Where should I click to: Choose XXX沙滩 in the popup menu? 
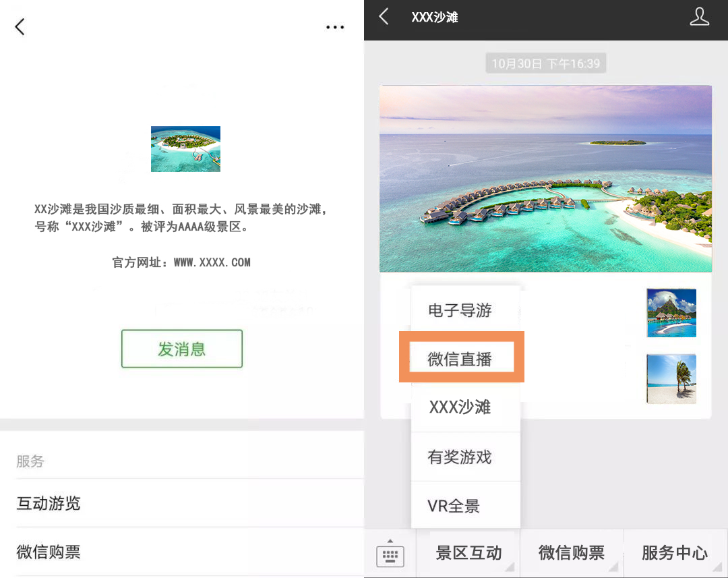[x=460, y=407]
